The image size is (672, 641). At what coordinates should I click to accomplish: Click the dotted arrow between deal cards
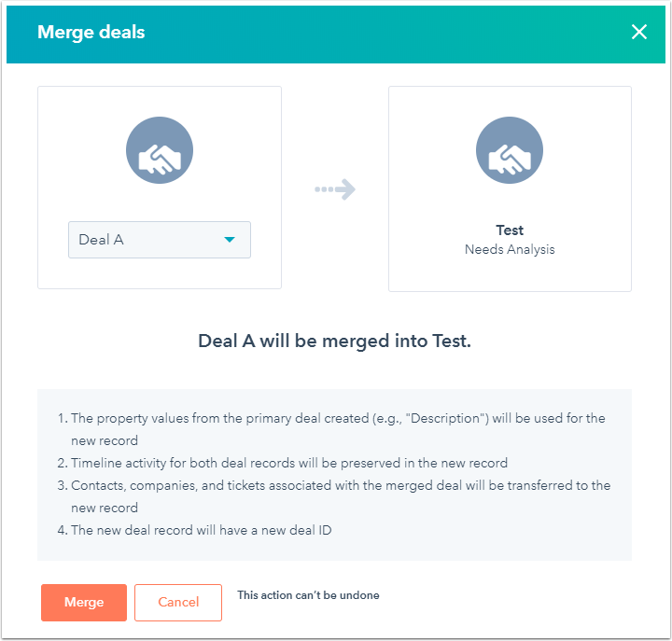click(x=335, y=189)
